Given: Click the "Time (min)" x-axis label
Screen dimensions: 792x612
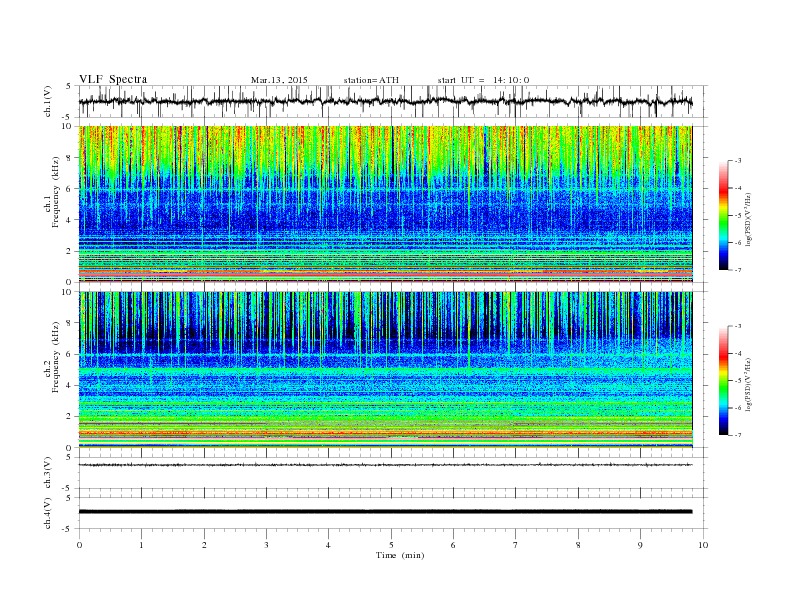Looking at the screenshot, I should tap(400, 555).
